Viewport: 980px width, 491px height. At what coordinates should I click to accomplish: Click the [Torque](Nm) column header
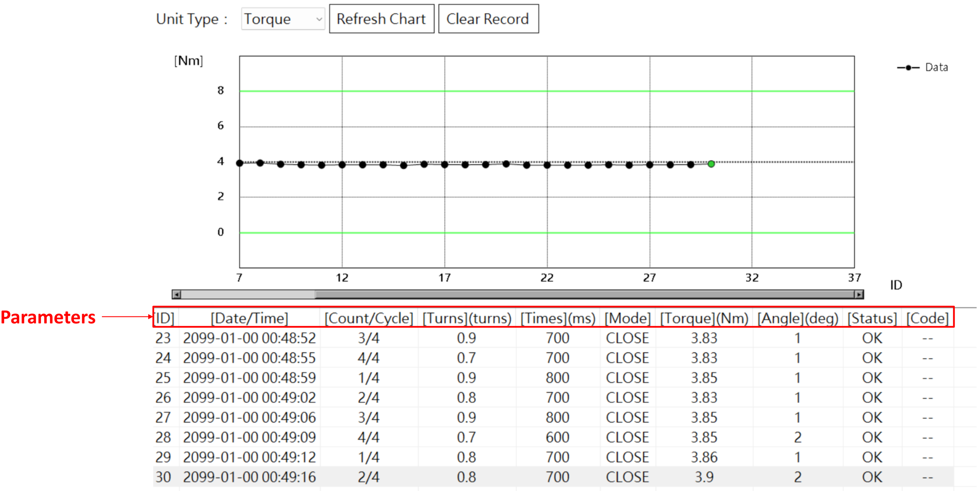(x=704, y=318)
